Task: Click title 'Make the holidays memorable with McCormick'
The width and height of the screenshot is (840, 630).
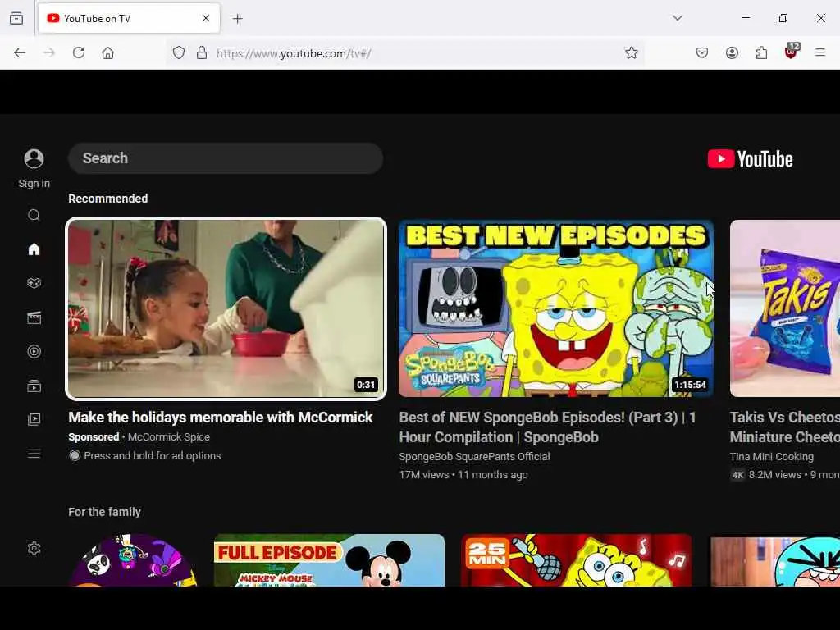Action: tap(220, 418)
